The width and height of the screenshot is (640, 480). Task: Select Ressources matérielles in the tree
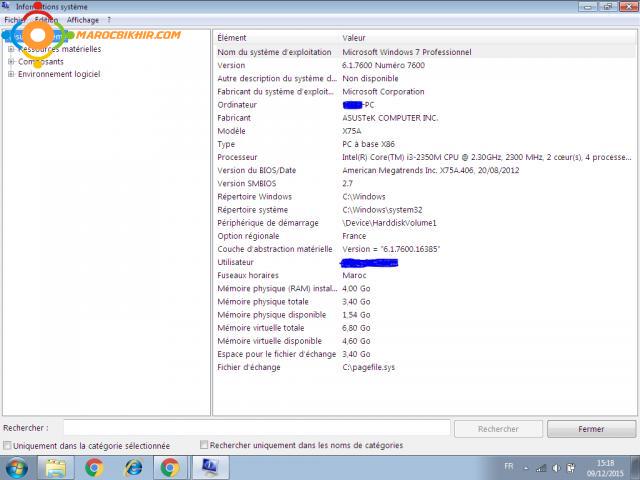click(x=60, y=49)
